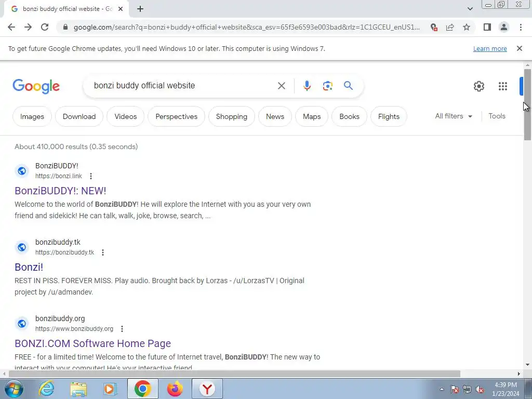Viewport: 532px width, 399px height.
Task: Switch to Videos results
Action: click(126, 116)
